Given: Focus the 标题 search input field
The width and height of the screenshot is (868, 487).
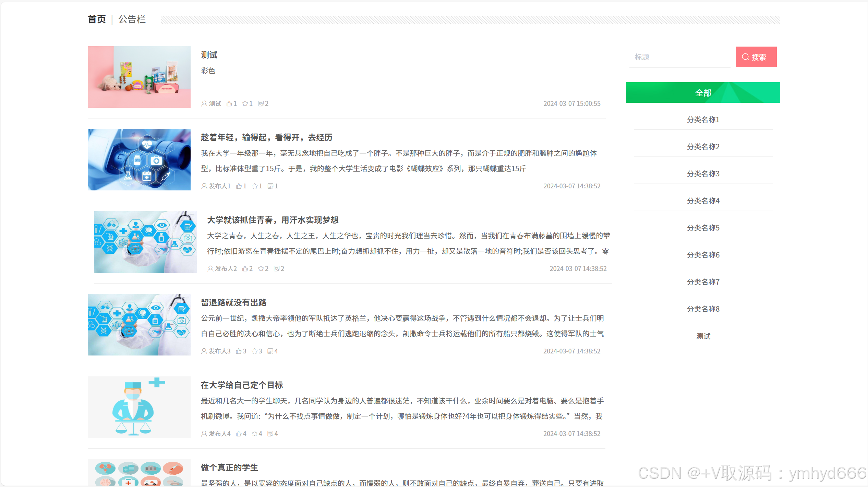Looking at the screenshot, I should coord(679,57).
